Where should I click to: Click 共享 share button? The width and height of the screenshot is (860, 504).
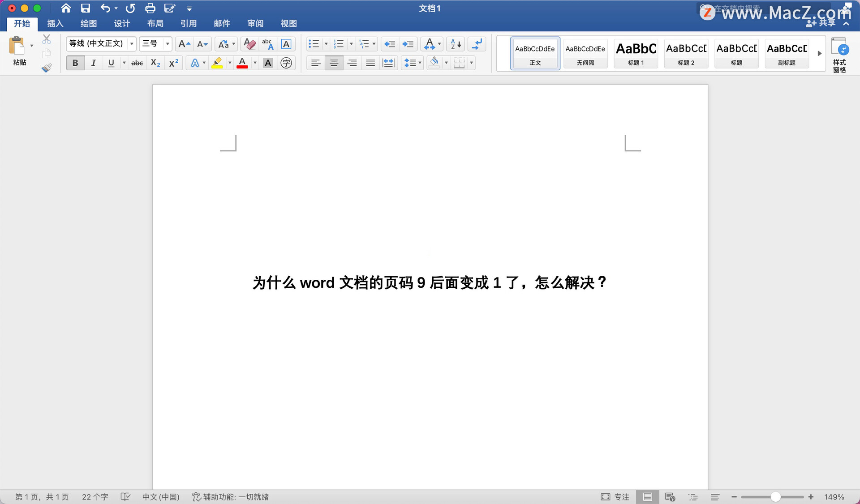[821, 23]
